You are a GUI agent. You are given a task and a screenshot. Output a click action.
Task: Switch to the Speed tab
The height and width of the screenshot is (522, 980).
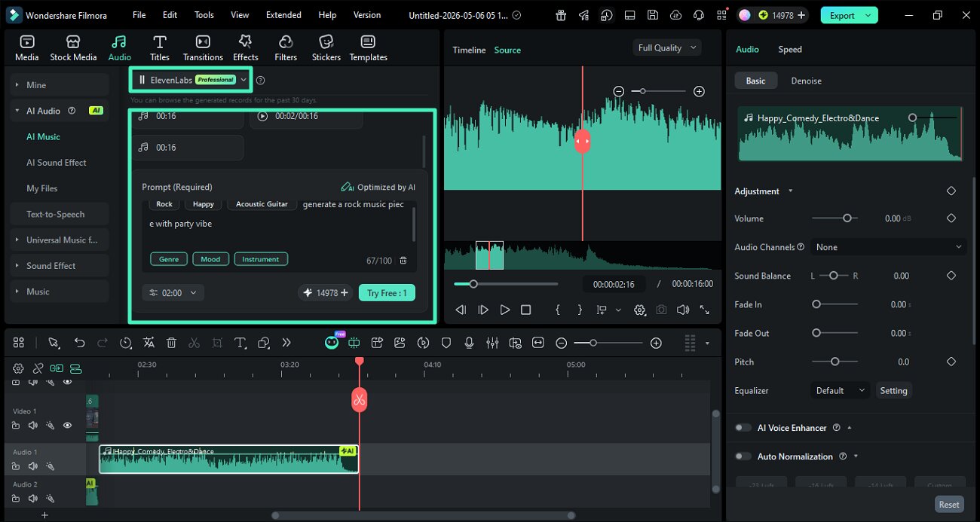pos(790,49)
